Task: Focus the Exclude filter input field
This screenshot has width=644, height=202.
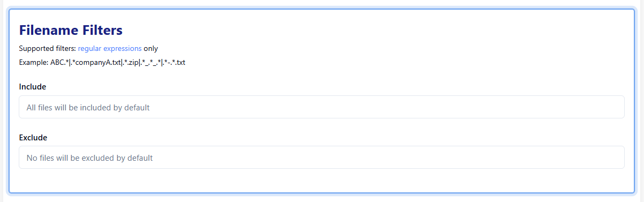Action: (x=321, y=158)
